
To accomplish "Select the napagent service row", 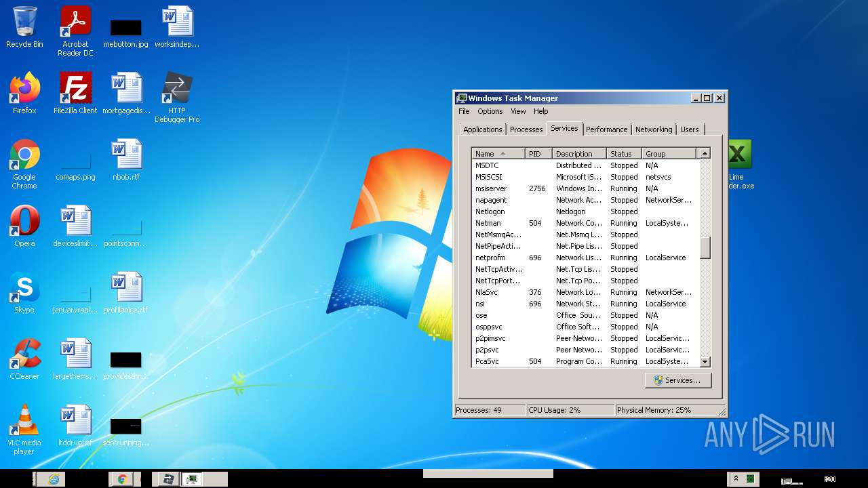I will (x=585, y=200).
